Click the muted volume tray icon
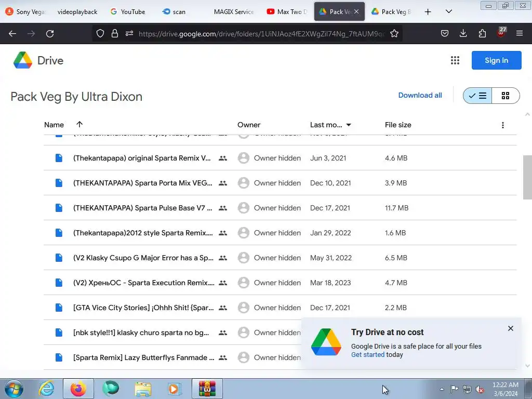The image size is (532, 399). point(480,390)
